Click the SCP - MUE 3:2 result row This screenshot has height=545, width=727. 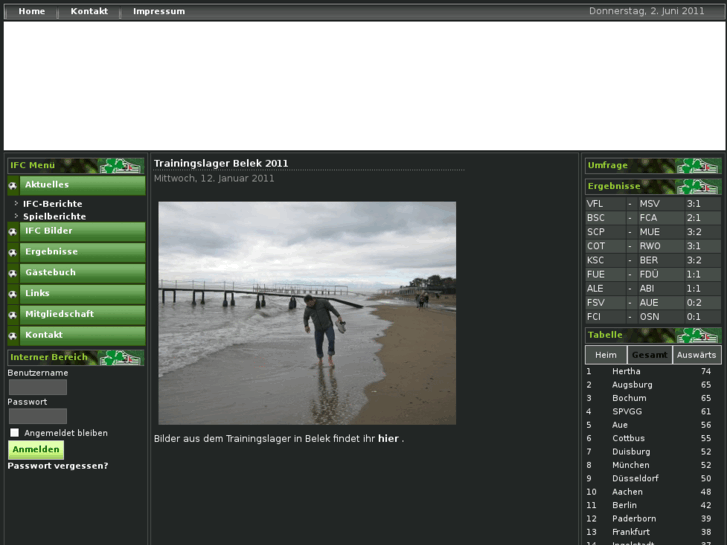click(x=653, y=232)
